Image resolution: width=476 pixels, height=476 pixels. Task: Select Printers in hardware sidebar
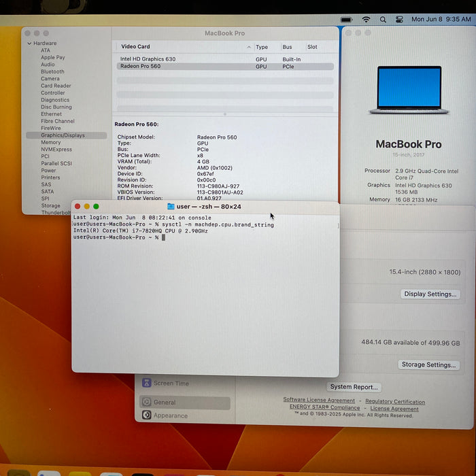click(x=50, y=177)
